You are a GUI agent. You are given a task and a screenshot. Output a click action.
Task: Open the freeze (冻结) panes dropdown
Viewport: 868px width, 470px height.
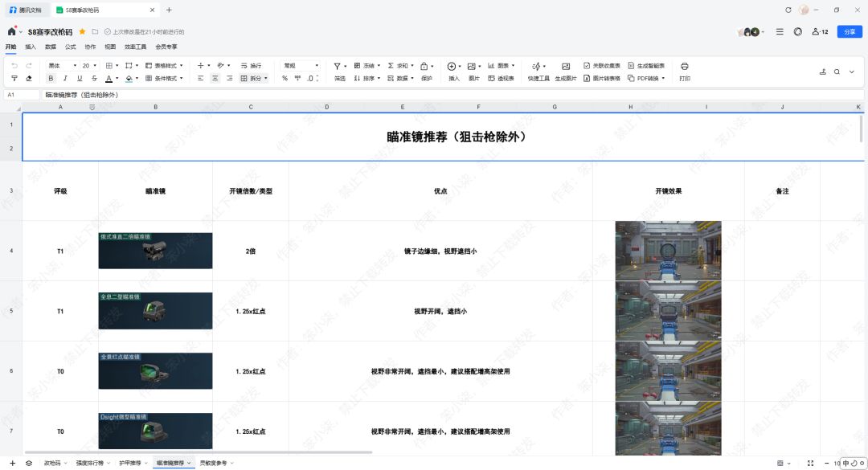point(367,65)
